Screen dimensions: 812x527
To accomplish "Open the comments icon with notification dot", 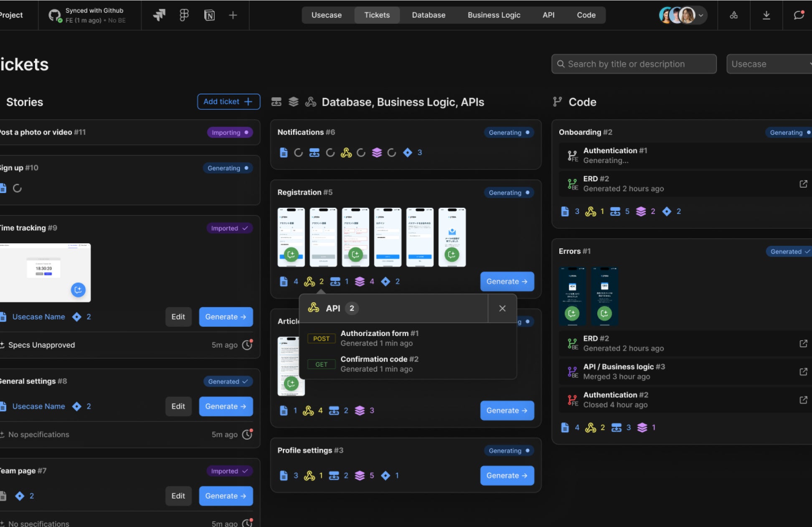I will pyautogui.click(x=798, y=15).
